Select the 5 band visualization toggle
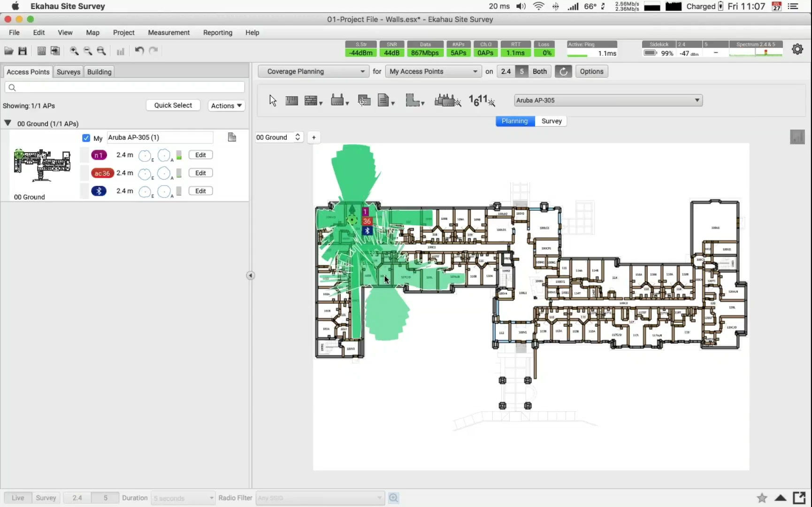This screenshot has width=812, height=507. tap(521, 71)
